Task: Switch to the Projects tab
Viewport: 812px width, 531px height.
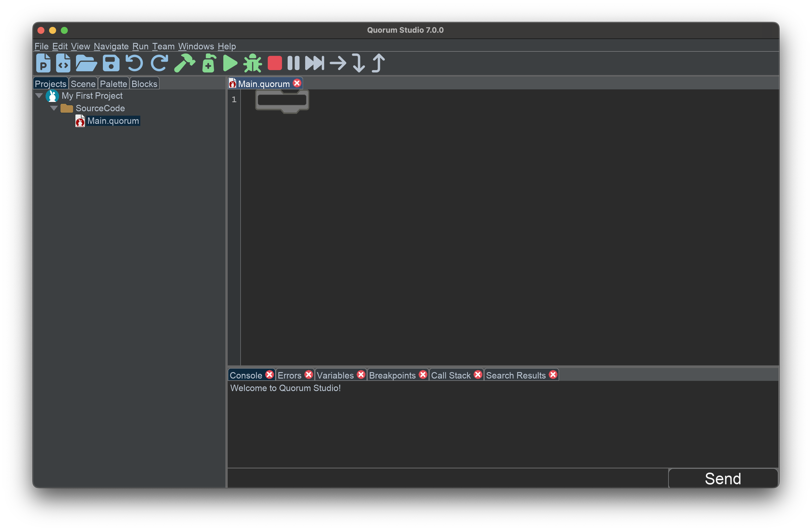Action: tap(51, 84)
